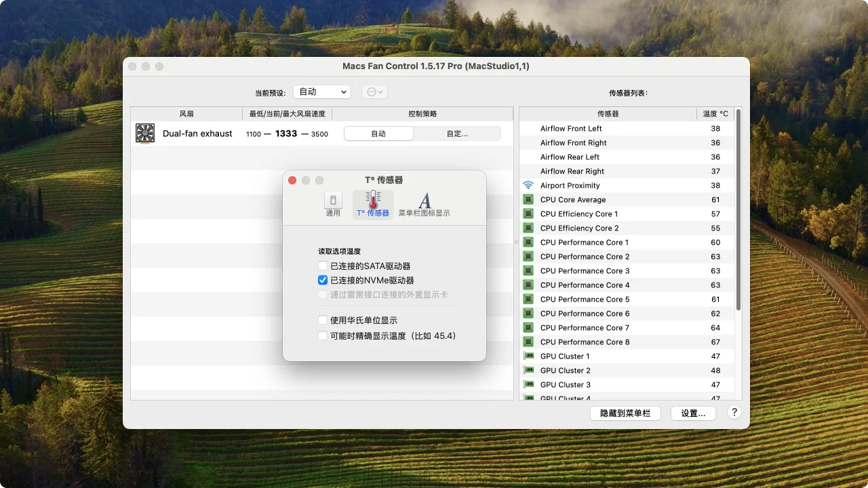Select the Airflow Rear Left row
The image size is (868, 488).
[627, 157]
